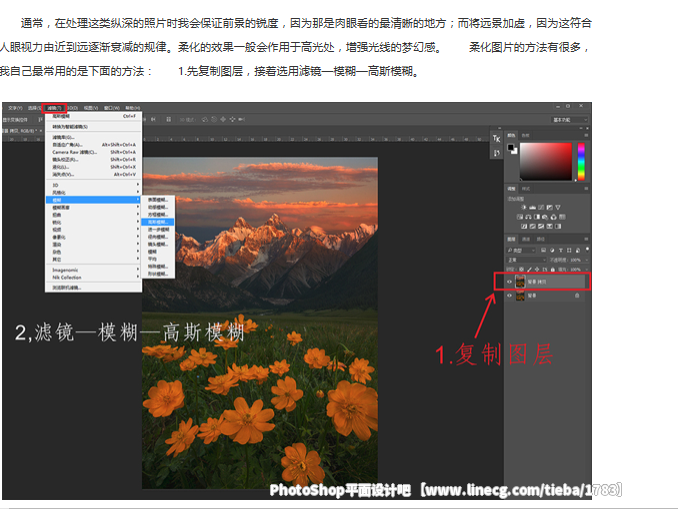Add a Hue/Saturation adjustment layer

pos(520,217)
